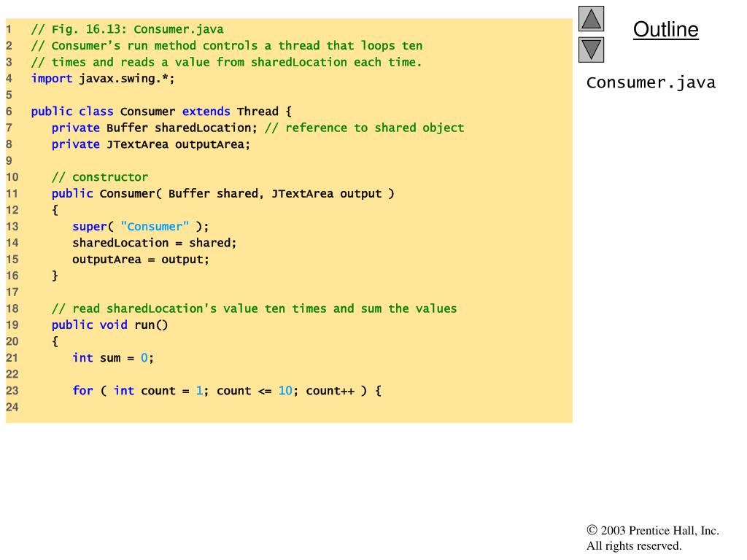Viewport: 747px width, 560px height.
Task: Click the "// Fig. 16.13: Consumer.java" comment
Action: click(127, 29)
